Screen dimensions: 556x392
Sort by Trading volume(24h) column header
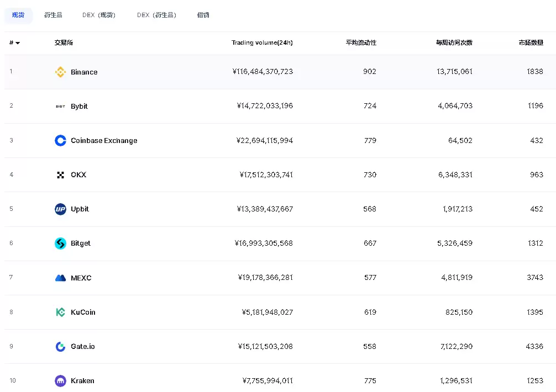pyautogui.click(x=262, y=43)
